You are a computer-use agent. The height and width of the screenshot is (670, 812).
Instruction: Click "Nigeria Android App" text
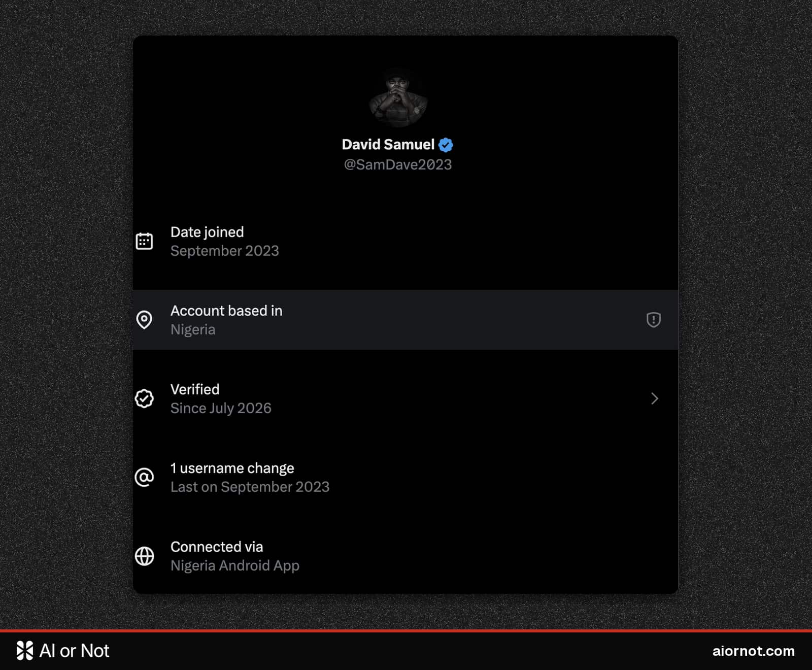point(235,565)
